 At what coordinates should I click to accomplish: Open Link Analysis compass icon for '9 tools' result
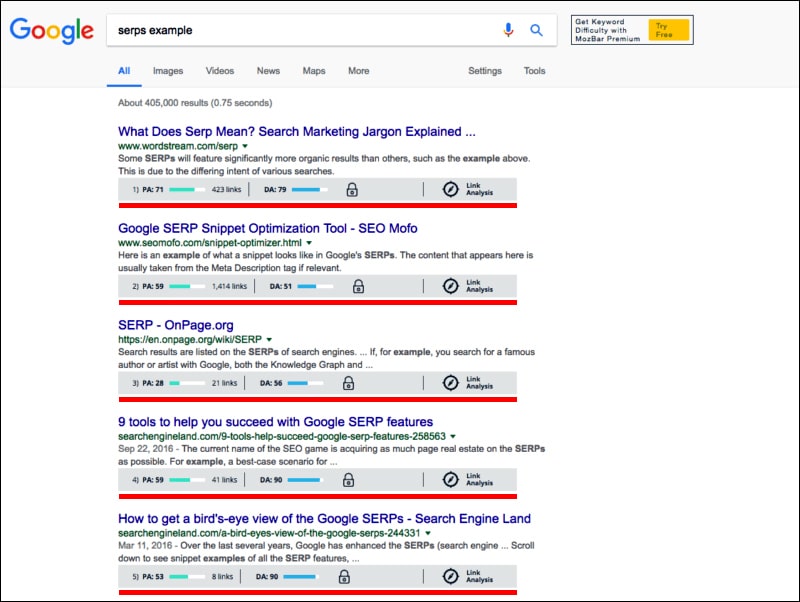tap(451, 480)
